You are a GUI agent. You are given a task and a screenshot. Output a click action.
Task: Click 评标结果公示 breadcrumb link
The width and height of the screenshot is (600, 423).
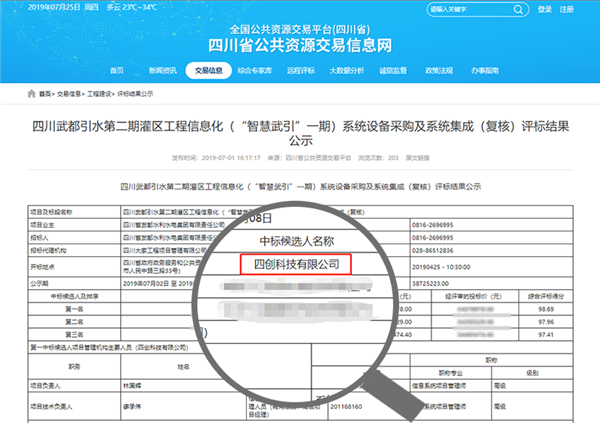(135, 94)
